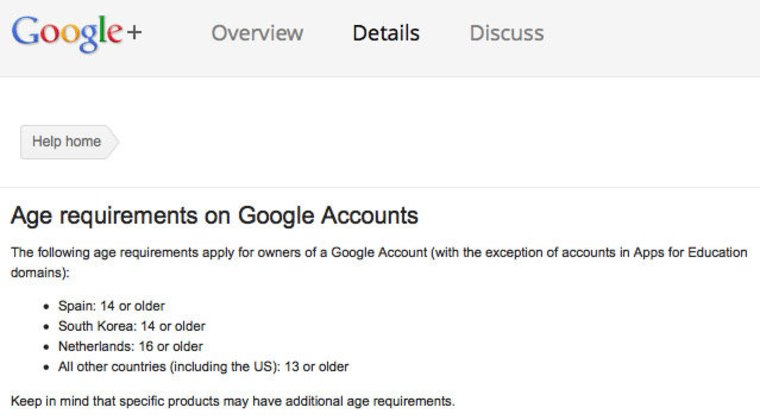Click the bullet point before Netherlands
760x420 pixels.
point(46,347)
